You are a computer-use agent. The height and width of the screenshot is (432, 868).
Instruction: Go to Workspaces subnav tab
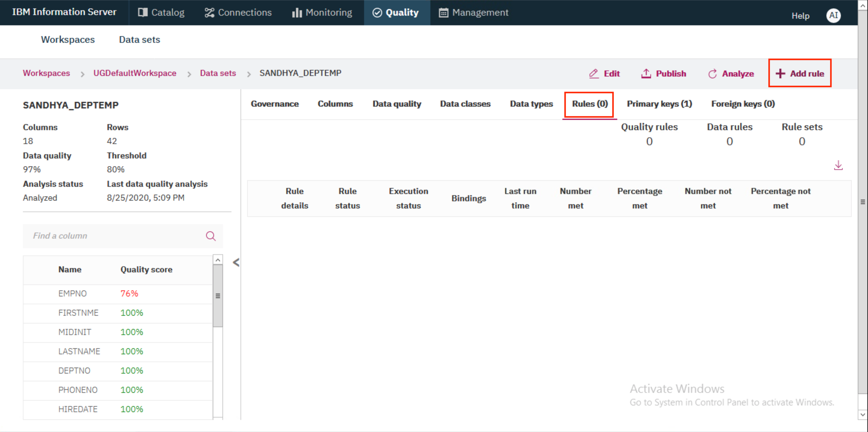(x=68, y=39)
